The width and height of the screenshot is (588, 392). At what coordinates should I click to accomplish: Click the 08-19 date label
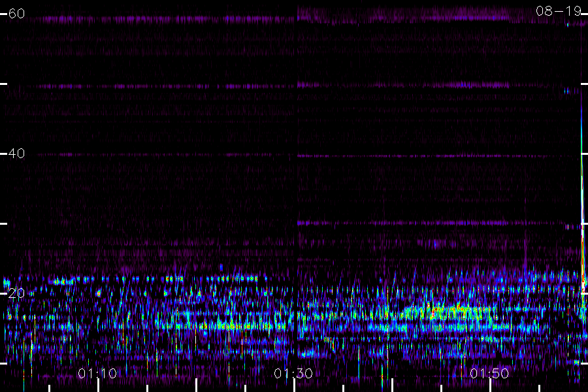click(559, 11)
